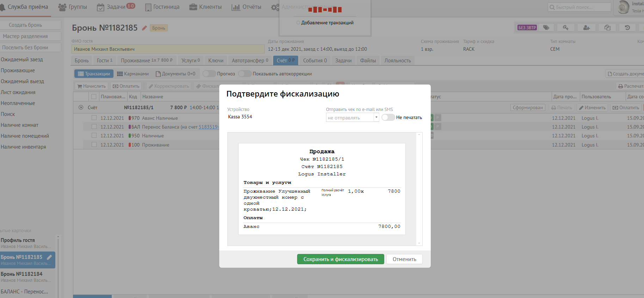Open the email or SMS receipt dropdown
The width and height of the screenshot is (644, 298).
pyautogui.click(x=352, y=118)
